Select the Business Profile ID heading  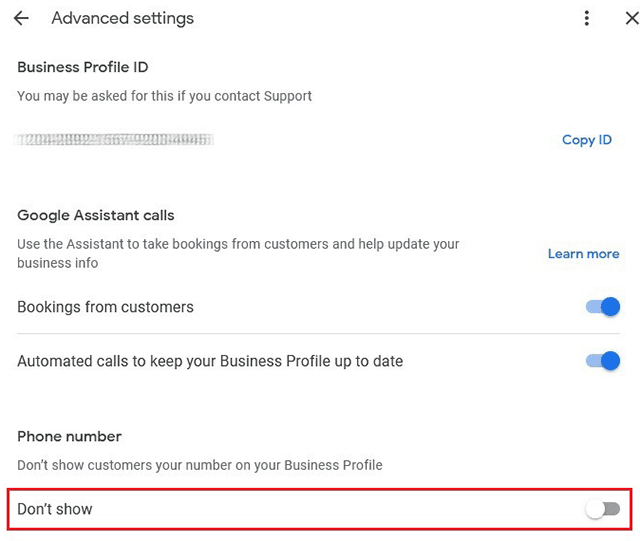click(x=83, y=67)
